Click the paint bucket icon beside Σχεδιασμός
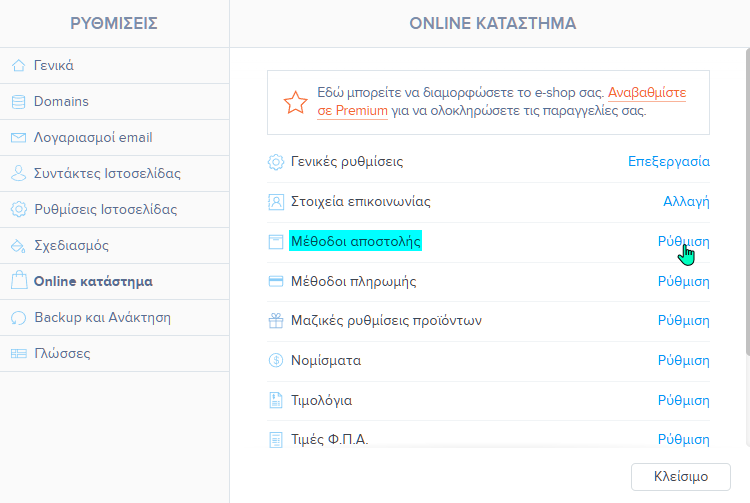 tap(19, 246)
